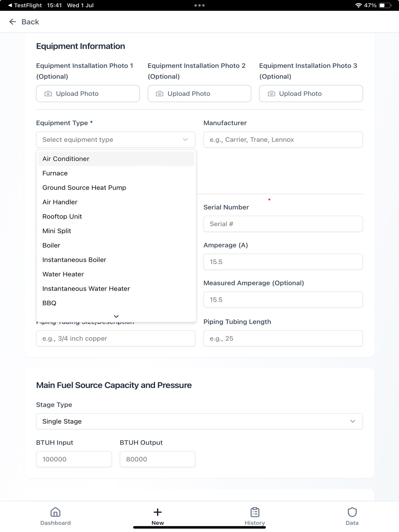Image resolution: width=399 pixels, height=532 pixels.
Task: Upload Equipment Installation Photo 1
Action: tap(88, 94)
